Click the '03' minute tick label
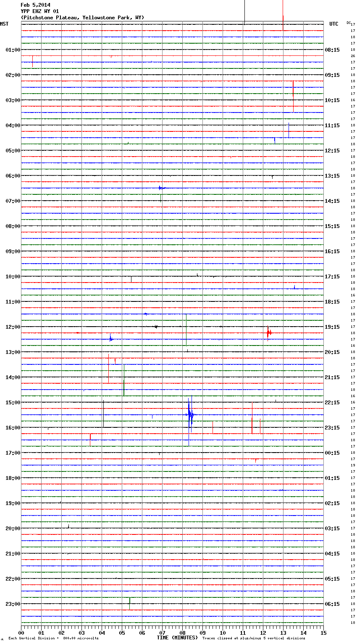Screen dimensions: 357x644 click(x=81, y=633)
